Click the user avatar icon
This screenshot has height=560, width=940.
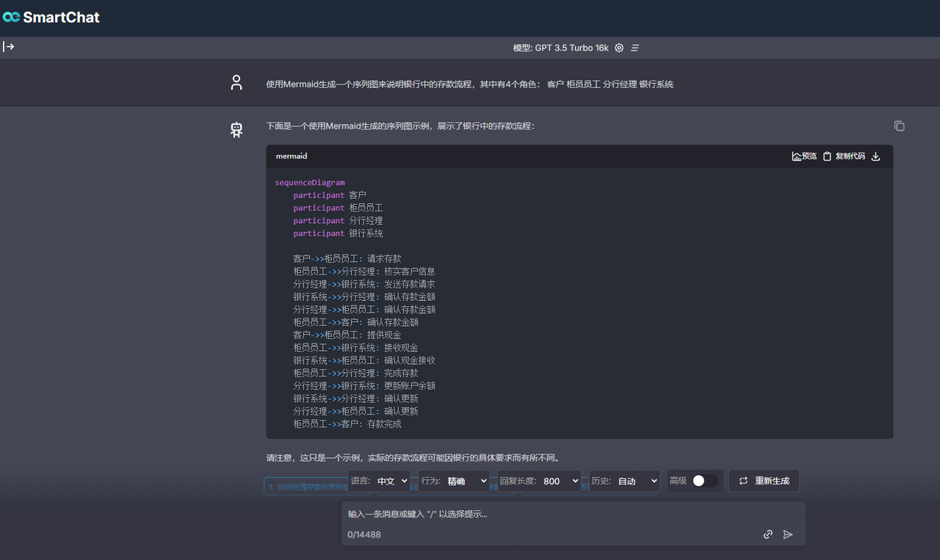236,83
